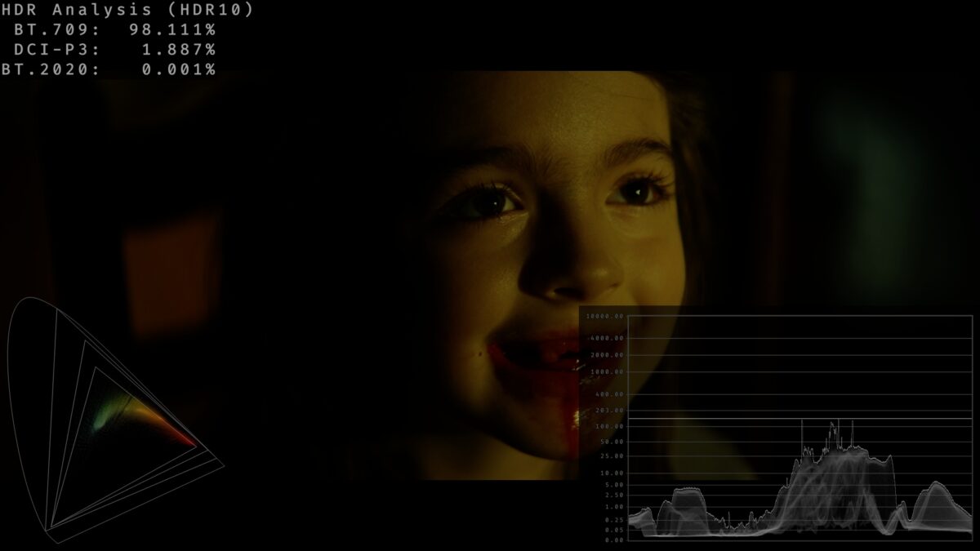
Task: Click the 10000.00 nits scale label
Action: [x=606, y=316]
